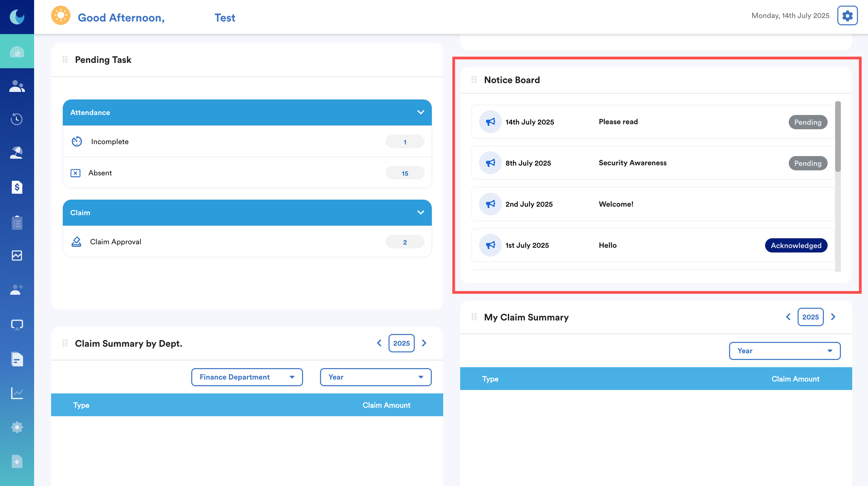Open the employees group icon in sidebar

point(17,86)
